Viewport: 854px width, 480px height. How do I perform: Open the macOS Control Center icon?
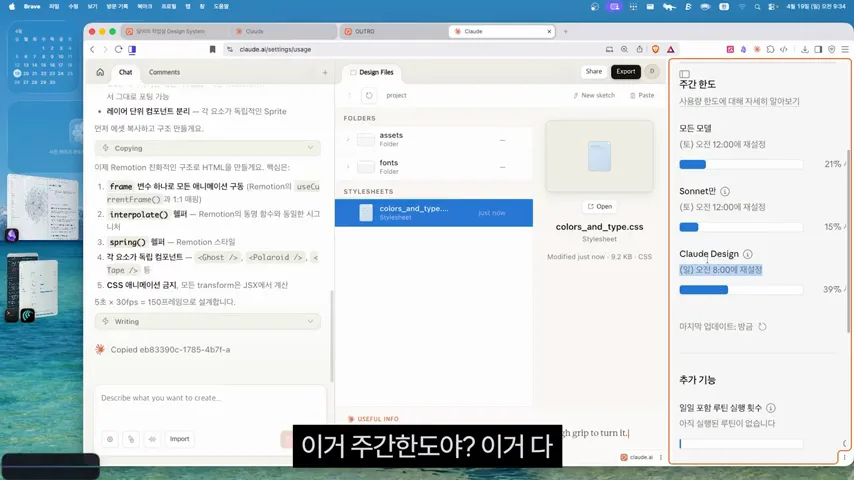772,7
